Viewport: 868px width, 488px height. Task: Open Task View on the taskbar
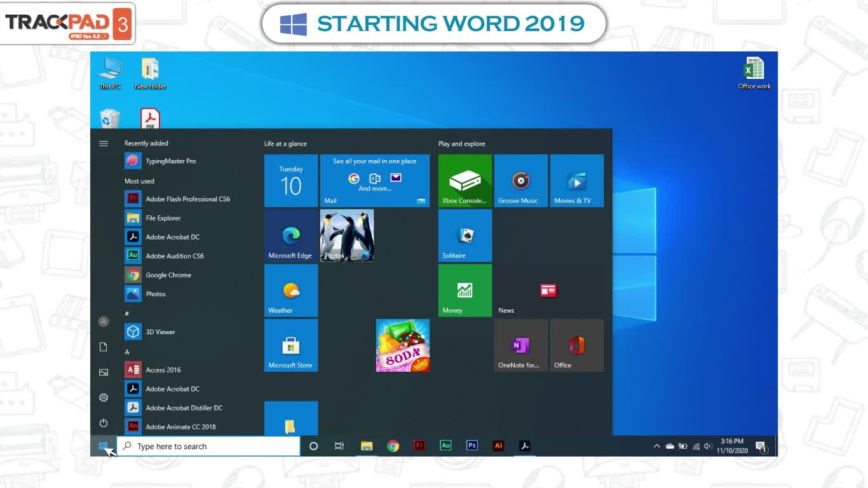coord(339,446)
